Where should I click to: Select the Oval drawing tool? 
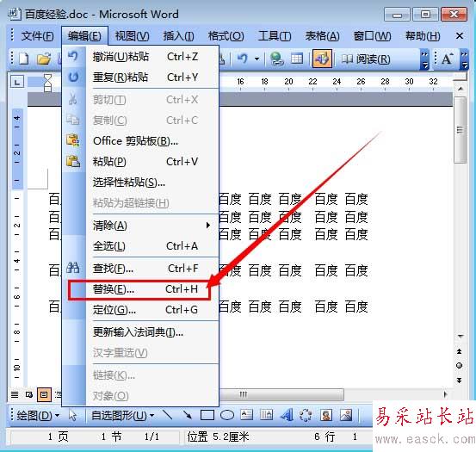227,415
